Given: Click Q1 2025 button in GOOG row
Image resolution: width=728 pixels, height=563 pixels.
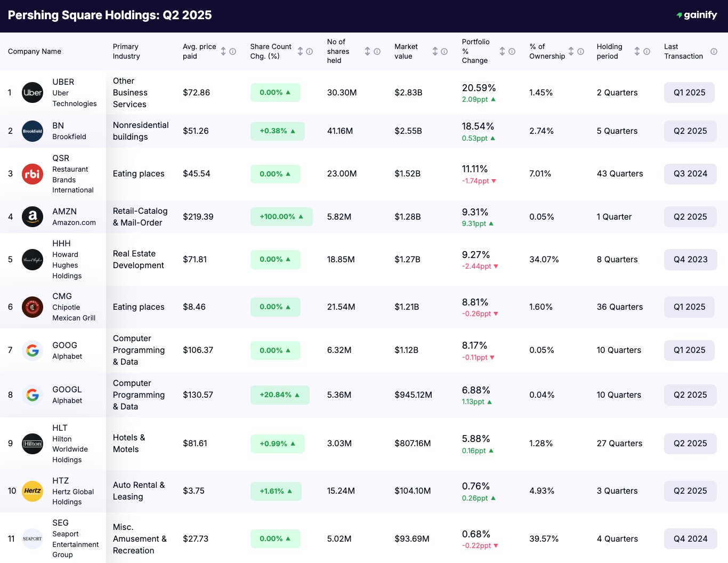Looking at the screenshot, I should [x=689, y=350].
